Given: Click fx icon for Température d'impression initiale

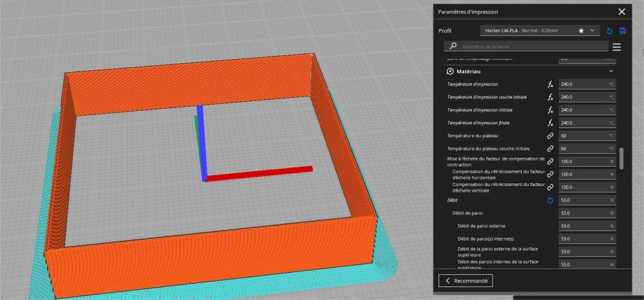Looking at the screenshot, I should click(x=551, y=110).
